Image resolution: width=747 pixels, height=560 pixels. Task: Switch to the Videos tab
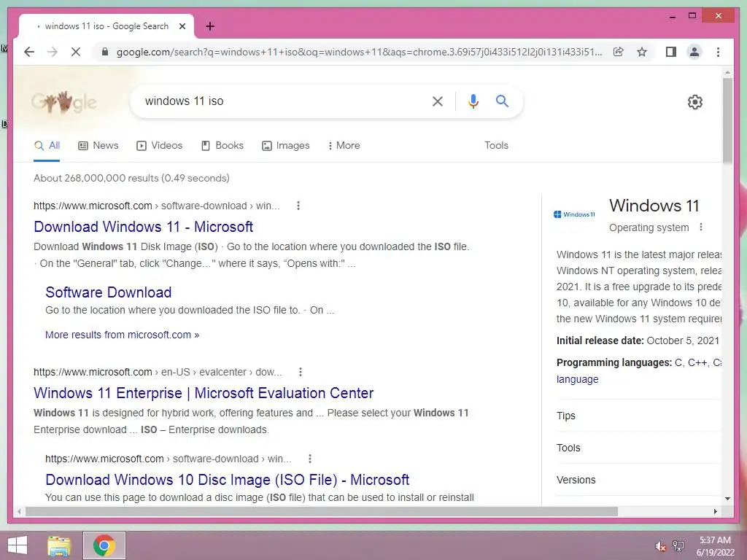pyautogui.click(x=159, y=145)
